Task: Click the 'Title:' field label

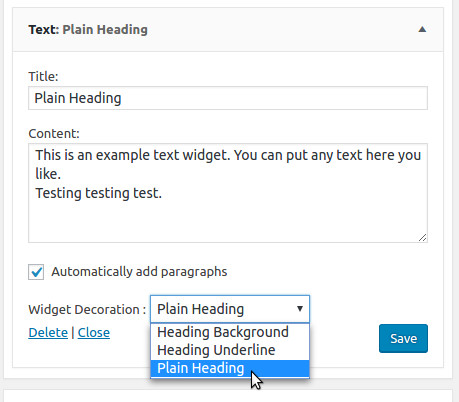Action: 43,76
